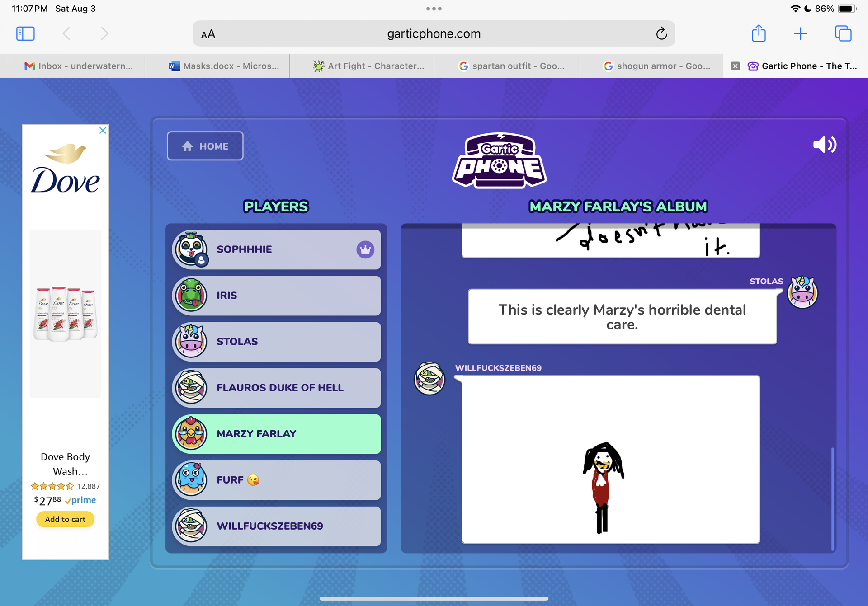The image size is (868, 606).
Task: Open the Safari share sheet icon
Action: click(759, 33)
